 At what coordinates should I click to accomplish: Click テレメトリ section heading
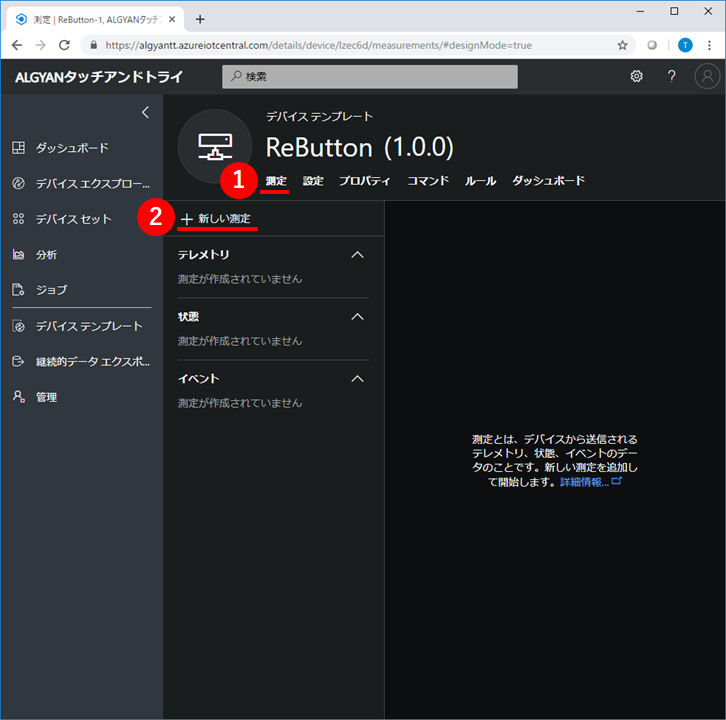(203, 255)
